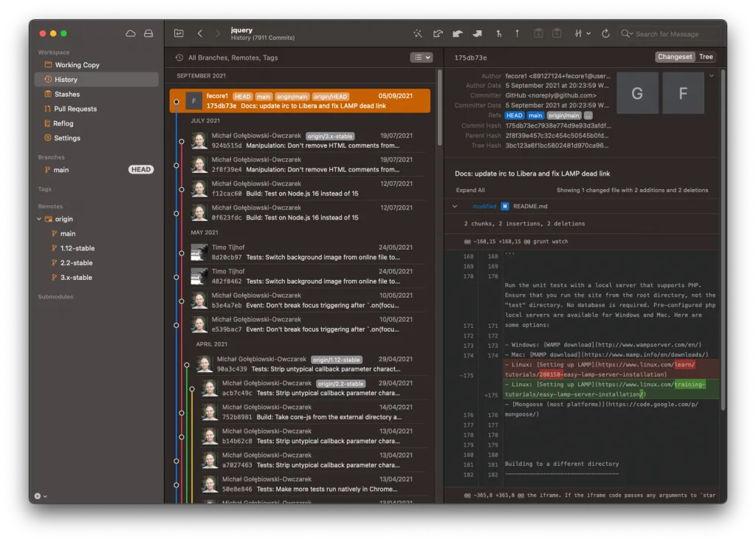Collapse the origin remote

pyautogui.click(x=39, y=219)
